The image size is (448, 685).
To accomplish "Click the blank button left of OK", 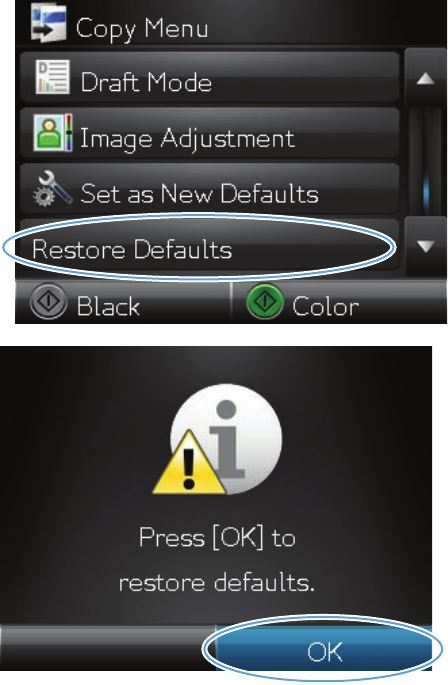I will click(108, 649).
